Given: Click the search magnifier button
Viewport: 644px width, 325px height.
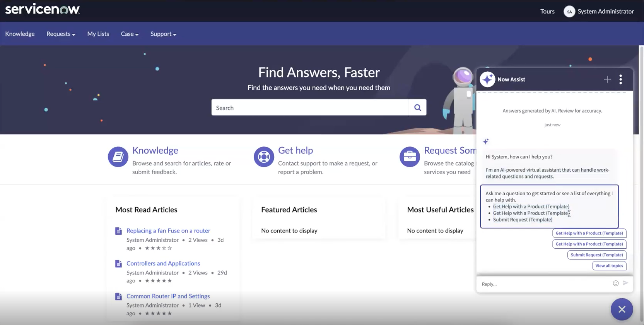Looking at the screenshot, I should tap(418, 107).
